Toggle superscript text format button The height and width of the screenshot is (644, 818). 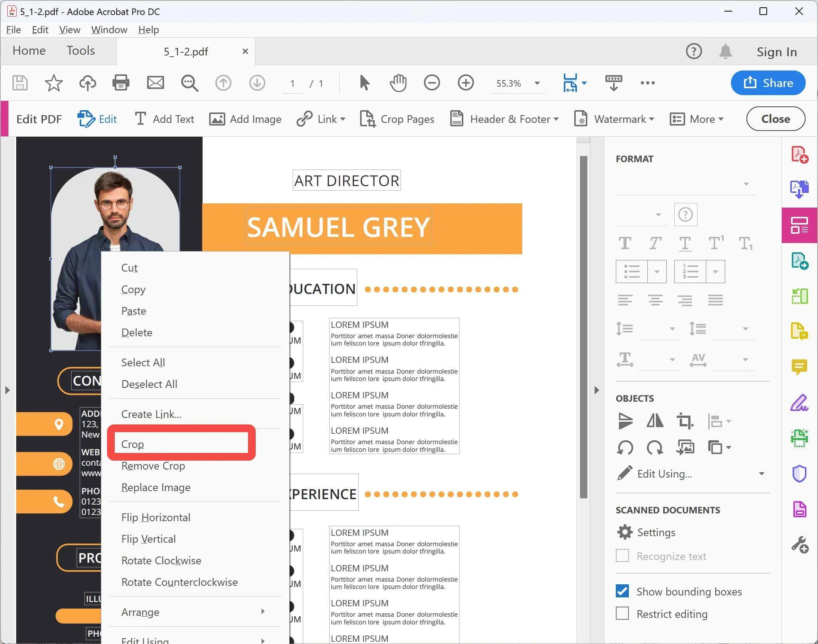716,243
